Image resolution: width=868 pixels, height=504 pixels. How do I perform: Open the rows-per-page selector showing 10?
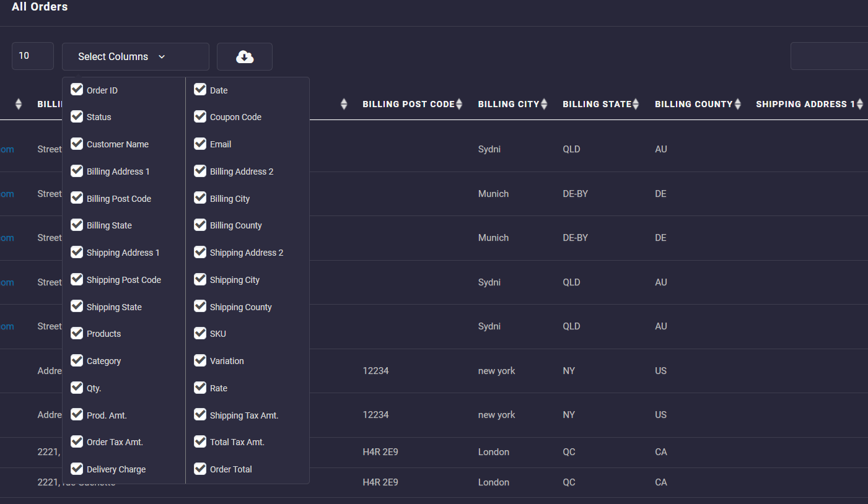32,56
